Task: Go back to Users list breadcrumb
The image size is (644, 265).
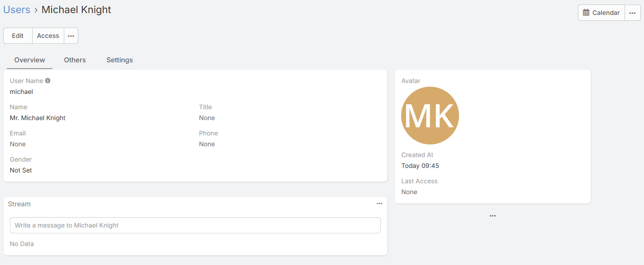Action: (17, 9)
